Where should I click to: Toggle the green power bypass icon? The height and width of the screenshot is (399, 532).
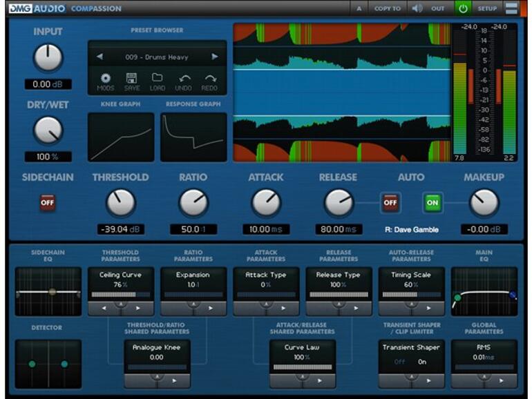tap(462, 8)
